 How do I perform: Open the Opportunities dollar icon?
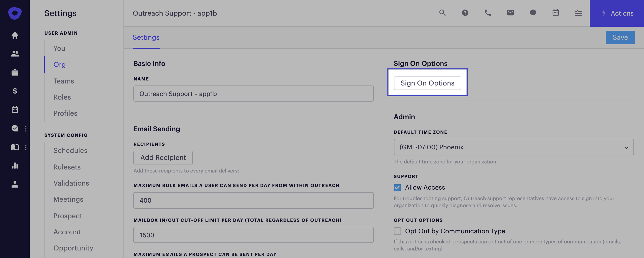pyautogui.click(x=15, y=91)
